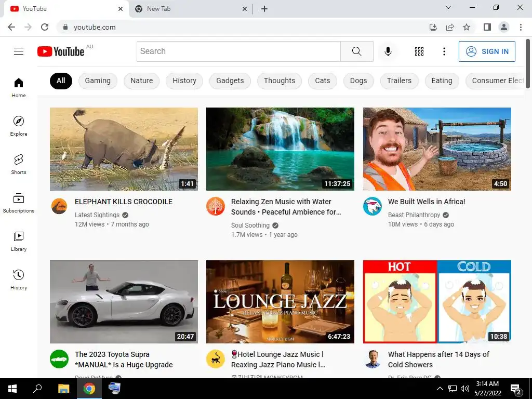Start voice search with the microphone
The image size is (532, 399).
[x=388, y=51]
